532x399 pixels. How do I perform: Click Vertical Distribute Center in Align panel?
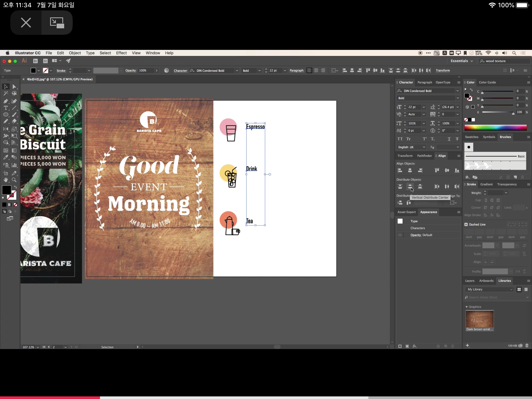click(x=410, y=187)
